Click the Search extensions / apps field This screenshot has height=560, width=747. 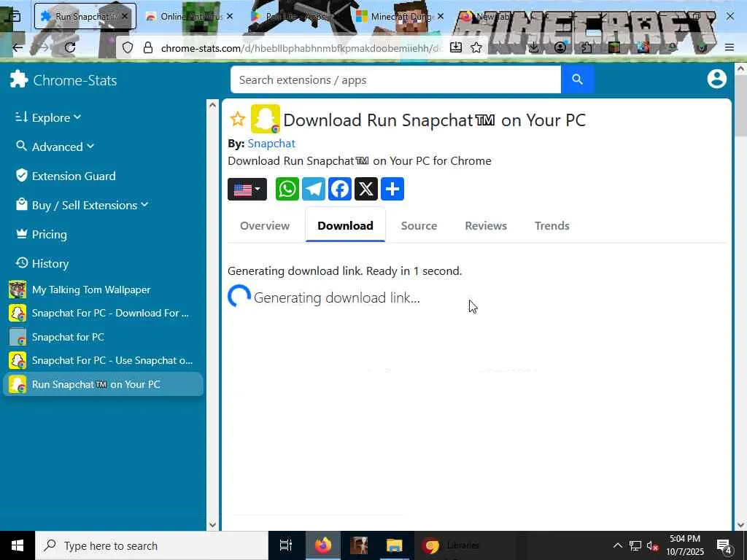395,79
